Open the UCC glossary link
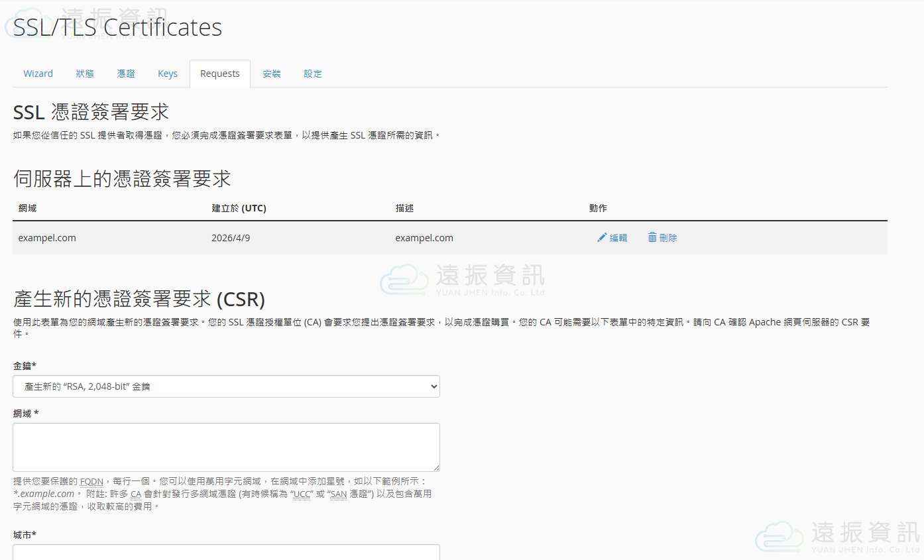The width and height of the screenshot is (924, 560). click(302, 494)
